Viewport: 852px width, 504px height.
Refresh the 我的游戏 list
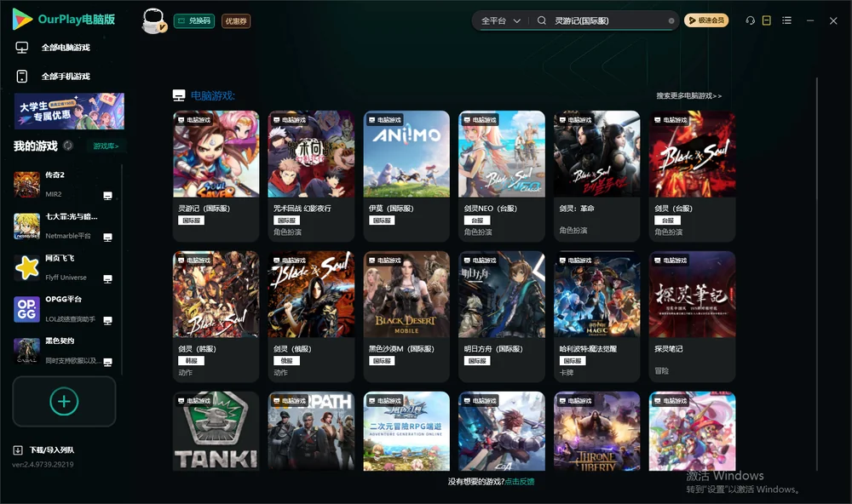tap(68, 146)
